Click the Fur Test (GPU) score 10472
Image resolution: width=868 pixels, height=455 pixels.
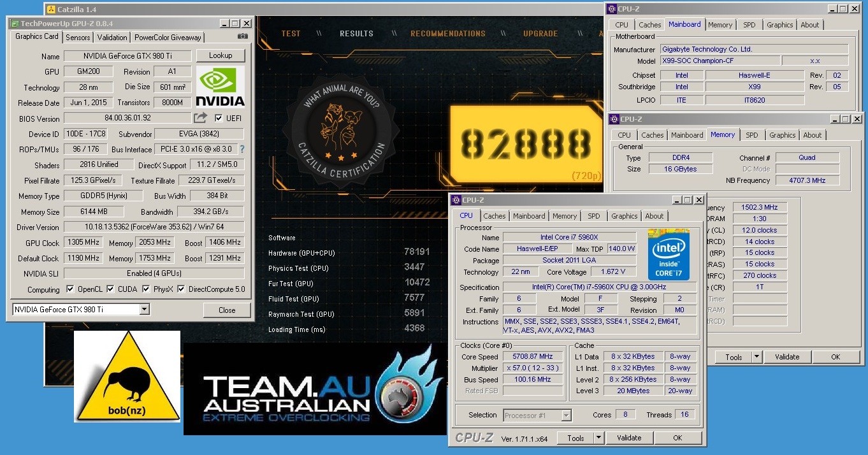coord(417,283)
